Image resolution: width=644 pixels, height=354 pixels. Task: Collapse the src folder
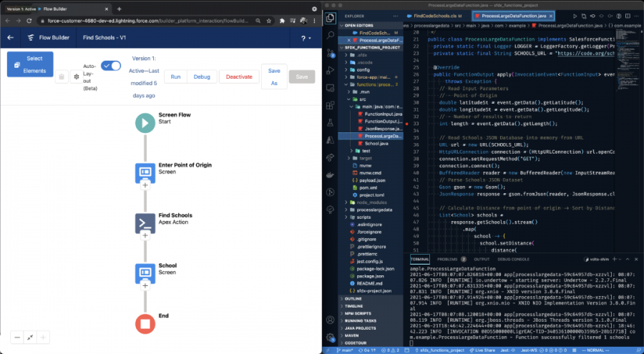pos(371,99)
